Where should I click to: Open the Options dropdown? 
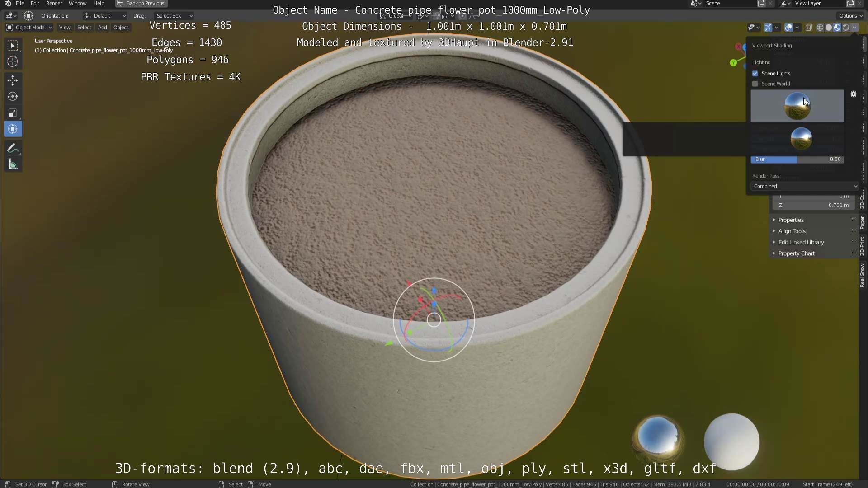[x=850, y=16]
